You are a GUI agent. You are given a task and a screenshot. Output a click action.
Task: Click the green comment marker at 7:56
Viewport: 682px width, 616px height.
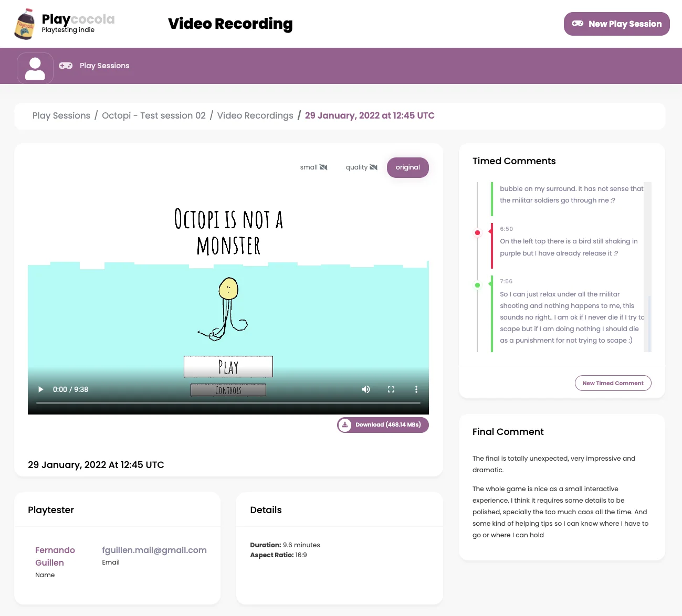[x=477, y=285]
